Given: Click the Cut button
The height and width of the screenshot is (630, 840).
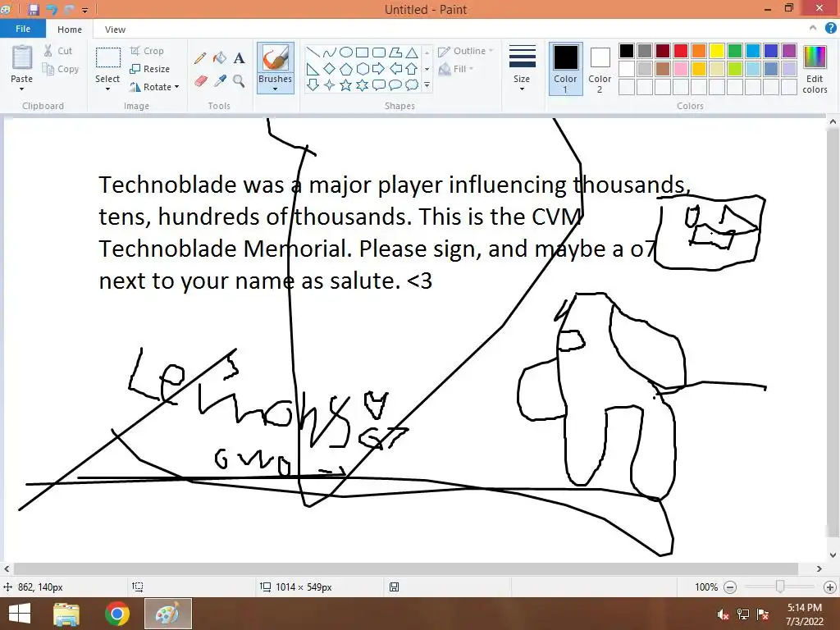Looking at the screenshot, I should 58,51.
